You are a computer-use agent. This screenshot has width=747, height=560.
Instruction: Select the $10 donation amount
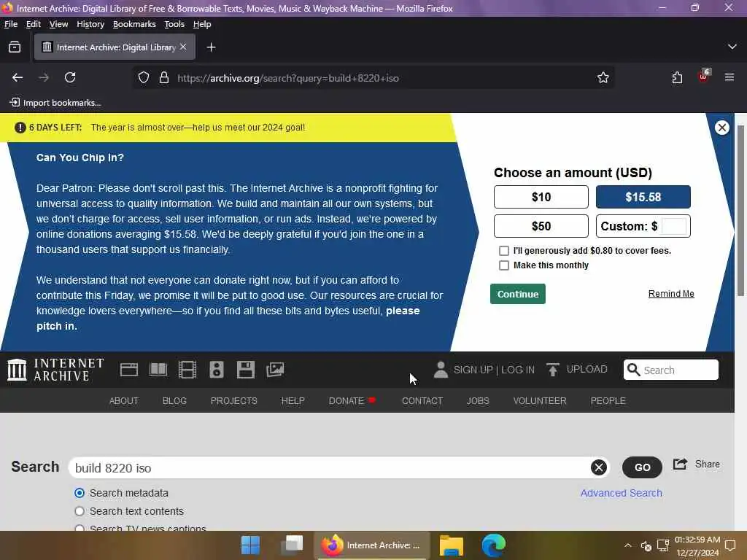(x=541, y=197)
